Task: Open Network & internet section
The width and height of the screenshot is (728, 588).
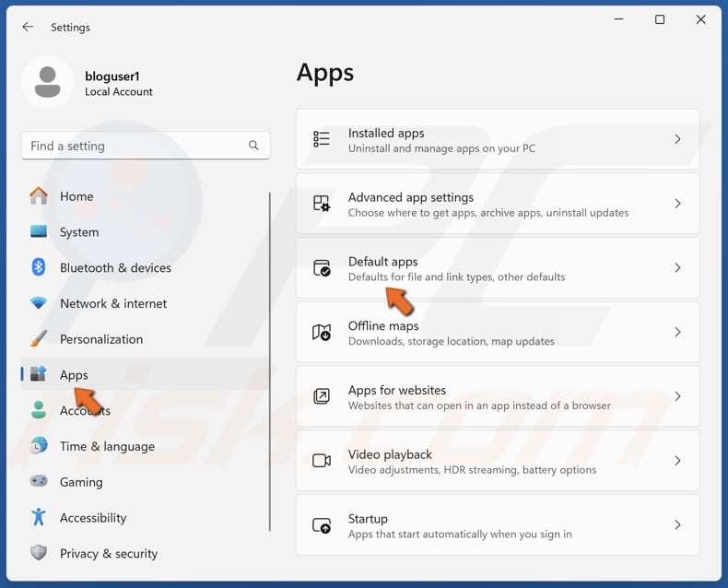Action: (x=145, y=303)
